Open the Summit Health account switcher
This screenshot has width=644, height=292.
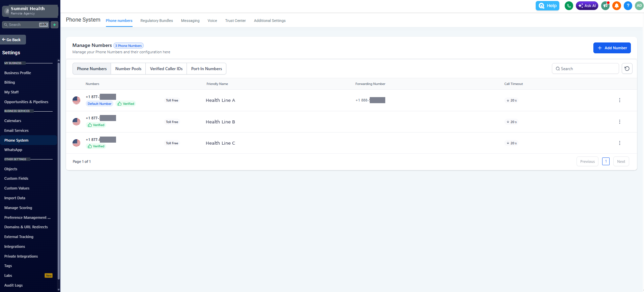point(30,11)
